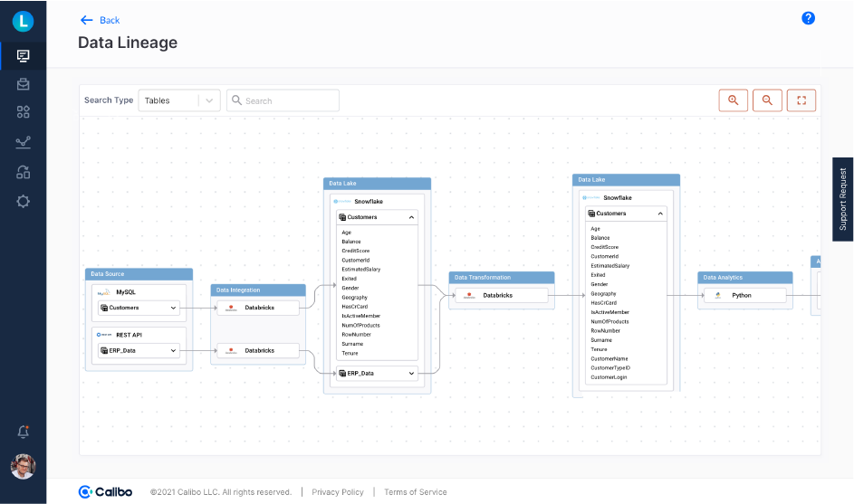This screenshot has height=504, width=854.
Task: Click the Calibo footer logo
Action: point(105,492)
